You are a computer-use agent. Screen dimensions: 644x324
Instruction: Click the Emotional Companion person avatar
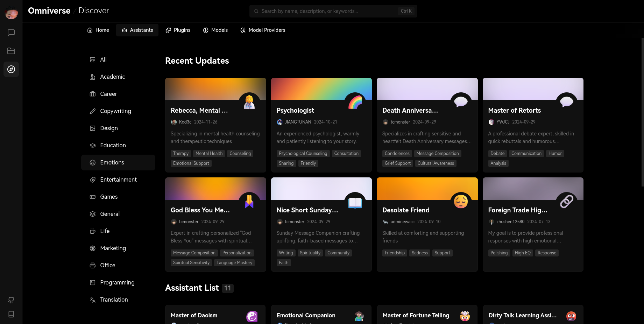pyautogui.click(x=359, y=316)
